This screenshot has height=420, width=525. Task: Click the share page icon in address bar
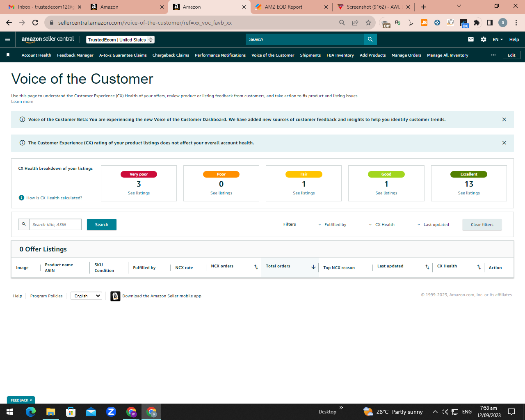point(355,23)
